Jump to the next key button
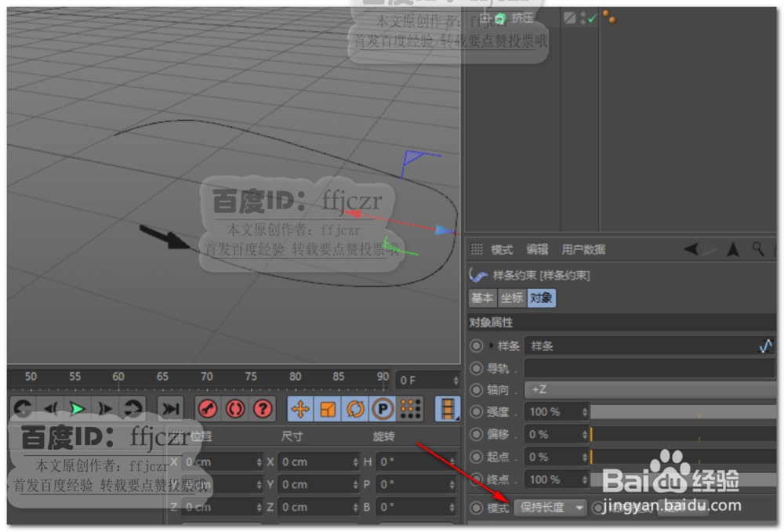The width and height of the screenshot is (784, 532). (x=133, y=409)
